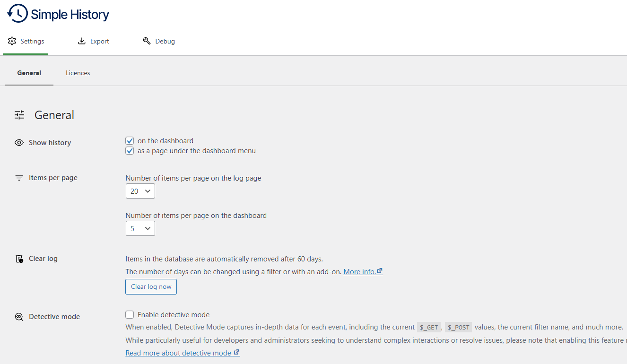This screenshot has height=364, width=627.
Task: Disable 'as a page under the dashboard menu'
Action: point(130,150)
